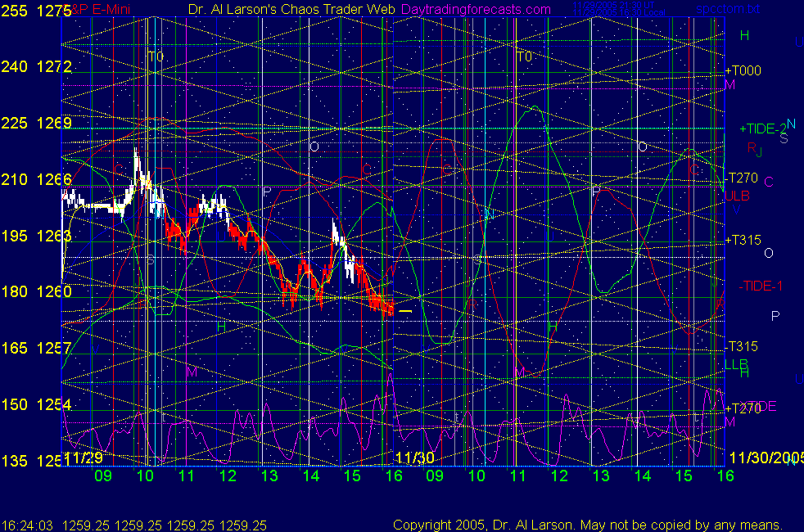
Task: Click the 10 hour label for 11/30
Action: coord(477,476)
